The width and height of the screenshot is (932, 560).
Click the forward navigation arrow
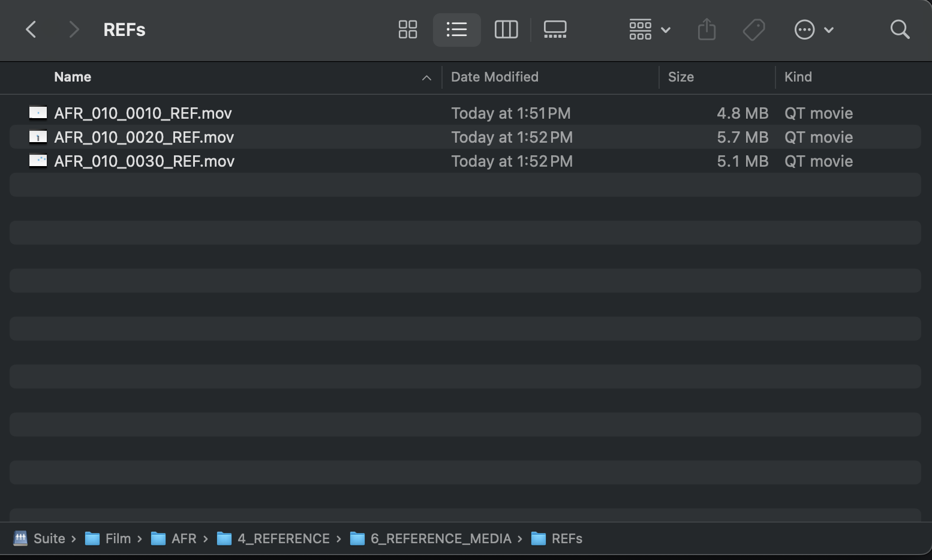[x=74, y=29]
